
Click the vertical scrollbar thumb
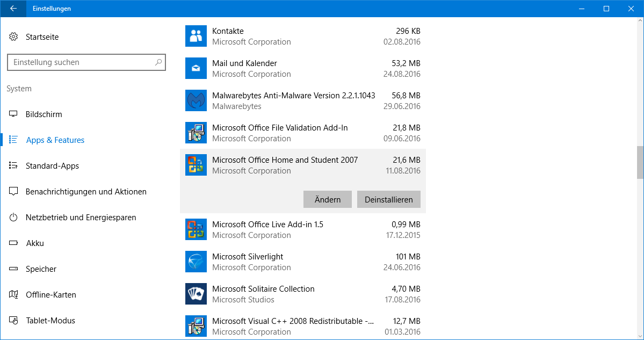(640, 162)
